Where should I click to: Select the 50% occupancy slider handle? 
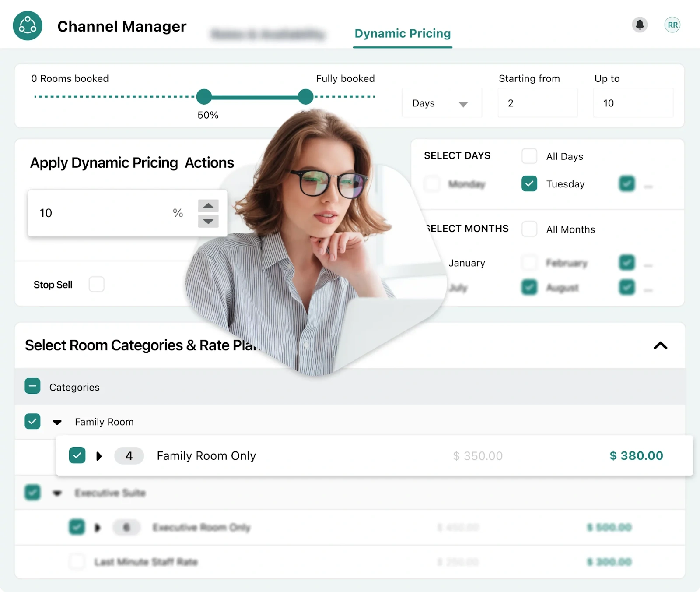point(204,96)
